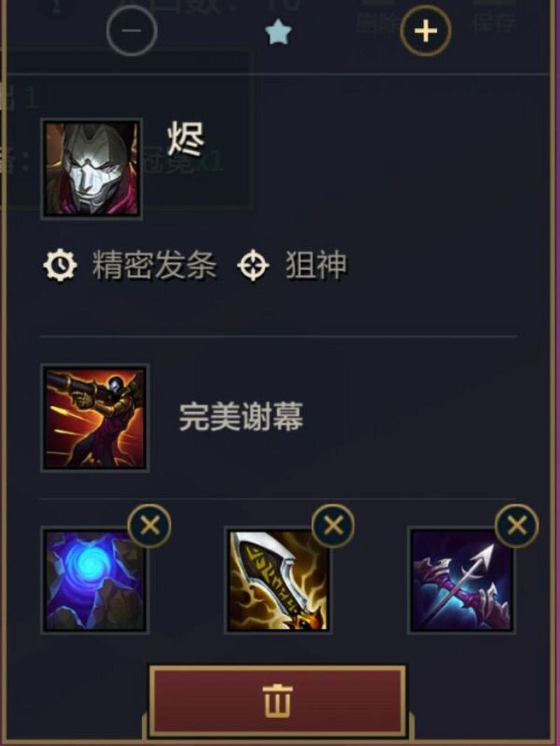Click the 完美谢幕 ability icon
Viewport: 560px width, 746px height.
(95, 418)
